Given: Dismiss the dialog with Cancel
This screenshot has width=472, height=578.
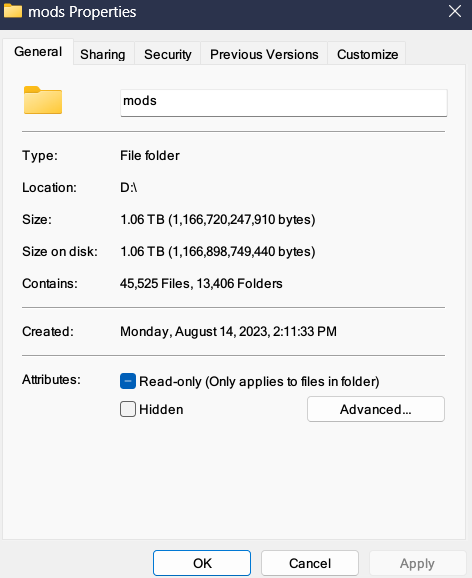Looking at the screenshot, I should click(x=310, y=563).
